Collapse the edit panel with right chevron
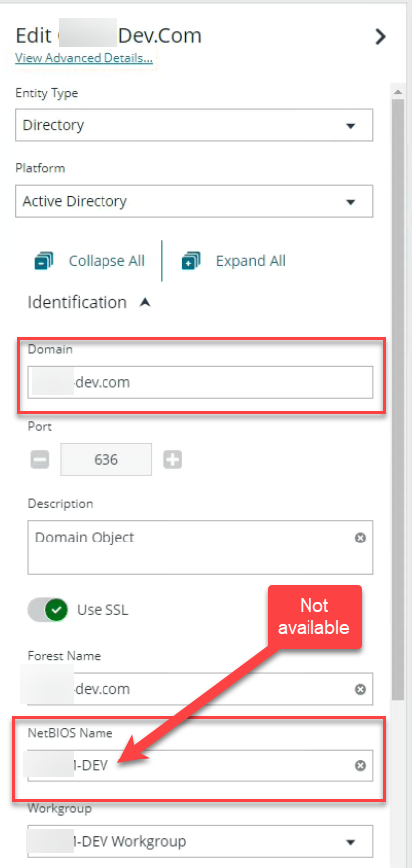The width and height of the screenshot is (412, 868). (380, 37)
